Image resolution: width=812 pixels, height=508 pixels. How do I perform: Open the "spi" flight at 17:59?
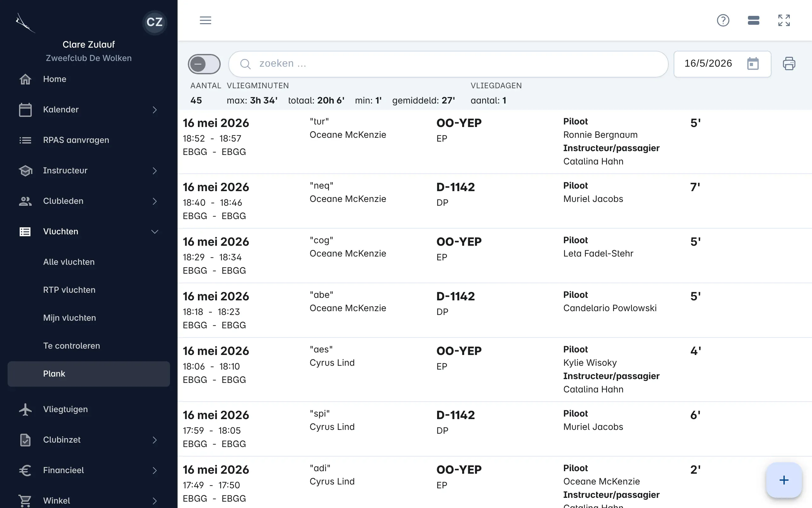click(x=494, y=429)
